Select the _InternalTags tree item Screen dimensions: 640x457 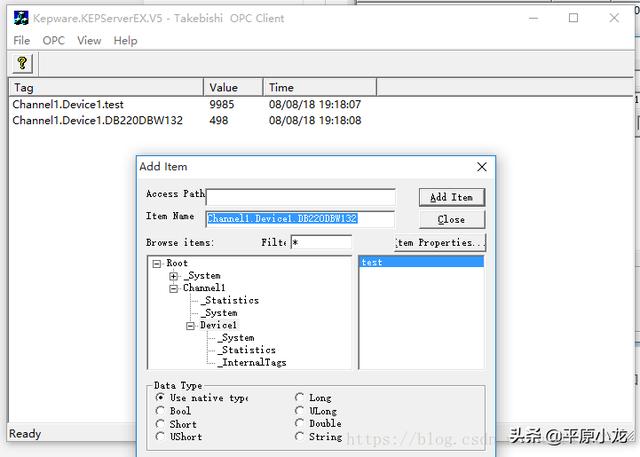coord(251,362)
